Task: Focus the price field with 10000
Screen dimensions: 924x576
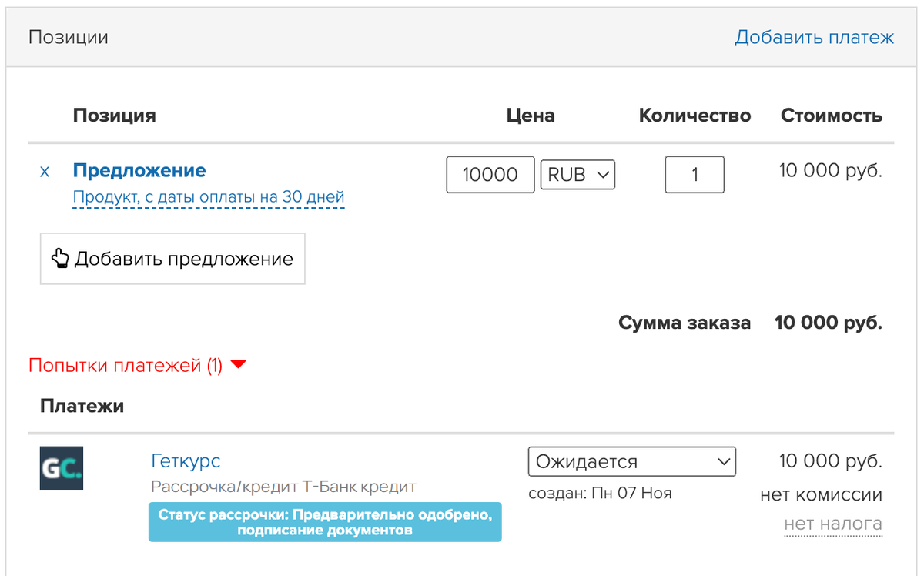Action: click(x=490, y=175)
